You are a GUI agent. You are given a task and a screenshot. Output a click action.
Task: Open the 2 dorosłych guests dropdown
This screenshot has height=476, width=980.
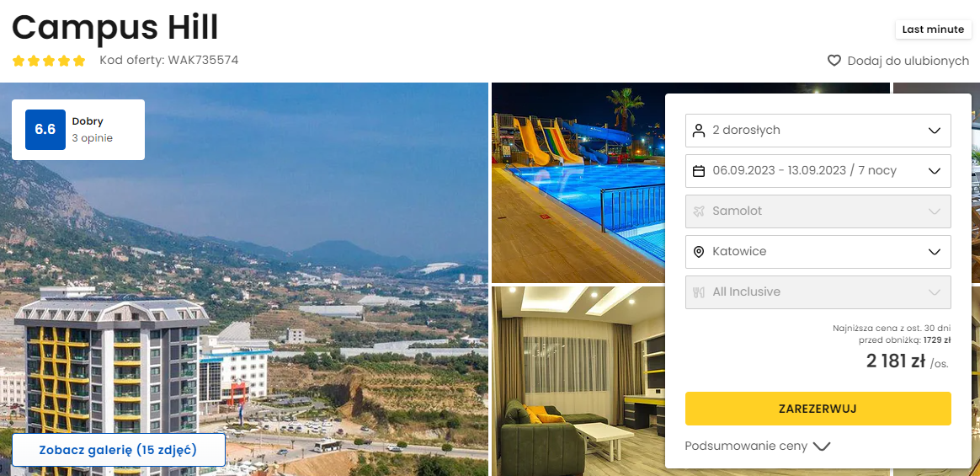[818, 130]
